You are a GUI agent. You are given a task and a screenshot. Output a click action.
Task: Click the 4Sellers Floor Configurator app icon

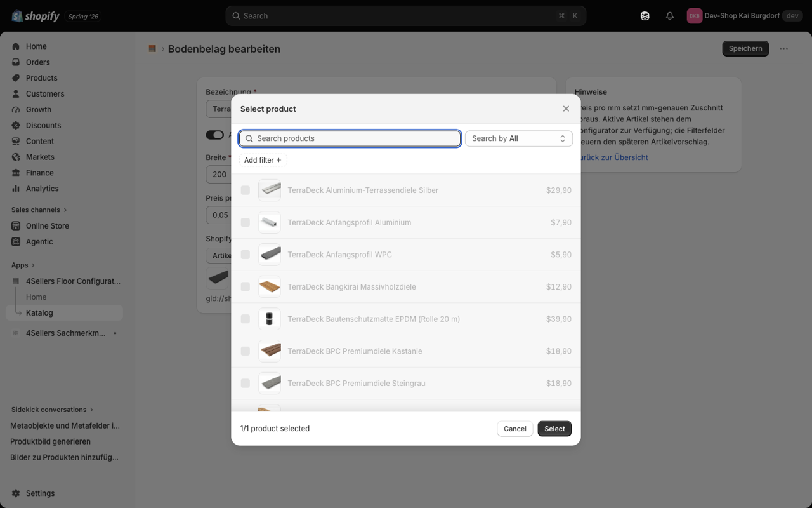pos(16,281)
